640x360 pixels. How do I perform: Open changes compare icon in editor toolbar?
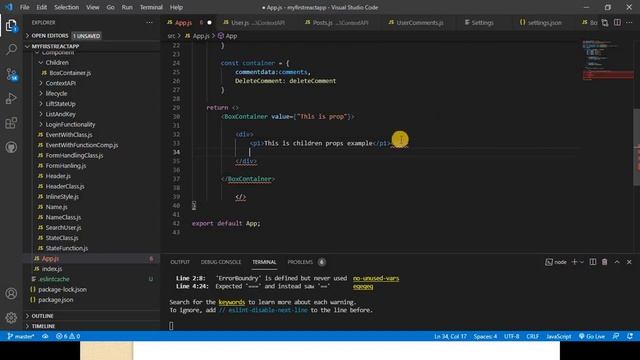pyautogui.click(x=605, y=23)
